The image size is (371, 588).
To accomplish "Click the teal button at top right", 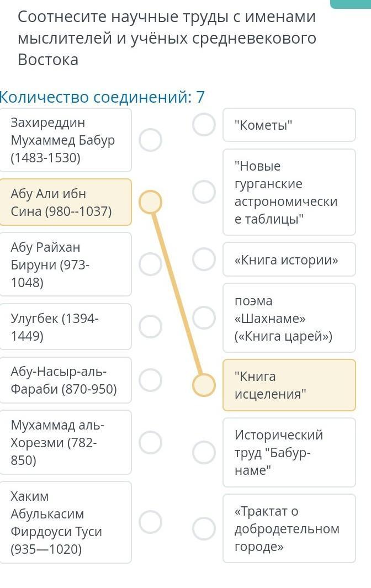I will click(351, 4).
